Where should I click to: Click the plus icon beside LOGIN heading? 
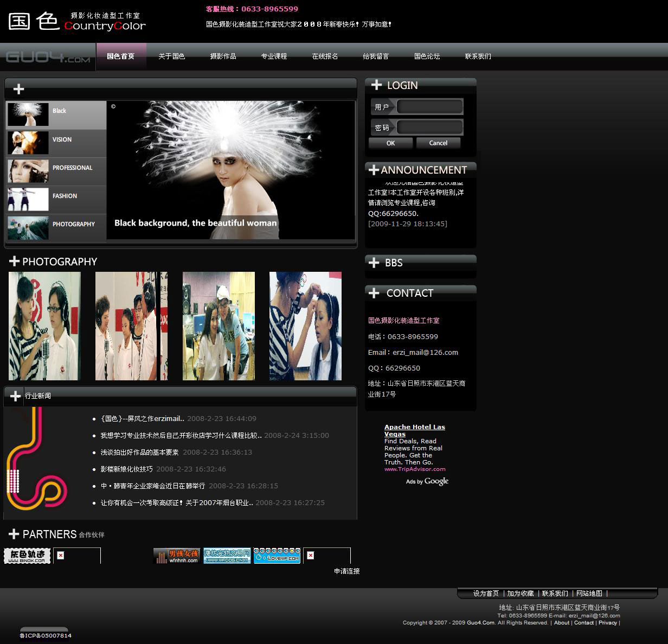376,85
